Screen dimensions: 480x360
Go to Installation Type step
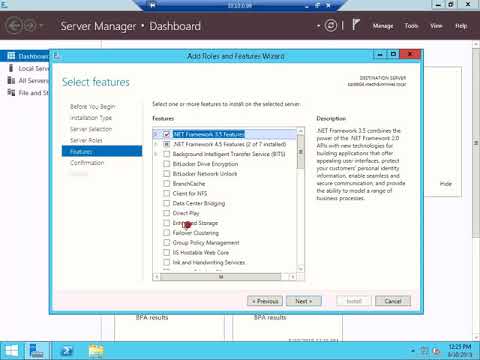91,118
